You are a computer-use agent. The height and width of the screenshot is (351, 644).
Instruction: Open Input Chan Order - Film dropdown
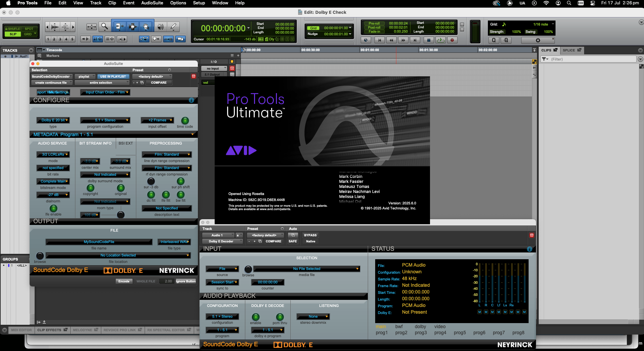(105, 92)
